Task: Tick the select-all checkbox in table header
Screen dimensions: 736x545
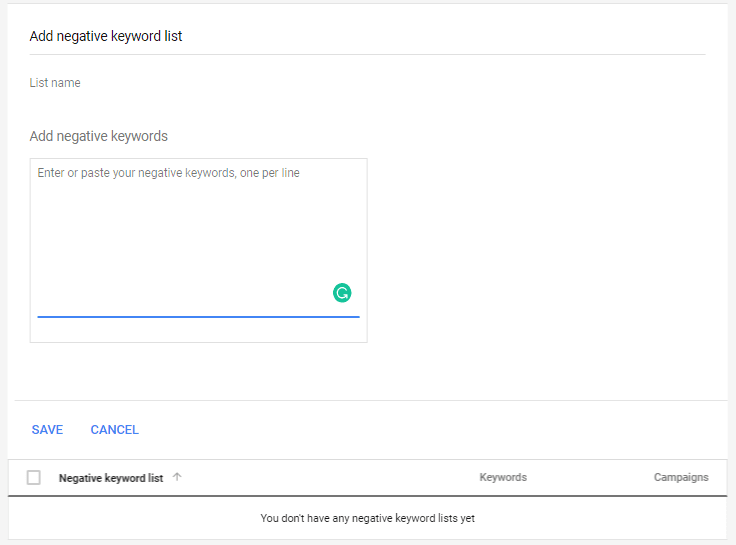Action: (34, 478)
